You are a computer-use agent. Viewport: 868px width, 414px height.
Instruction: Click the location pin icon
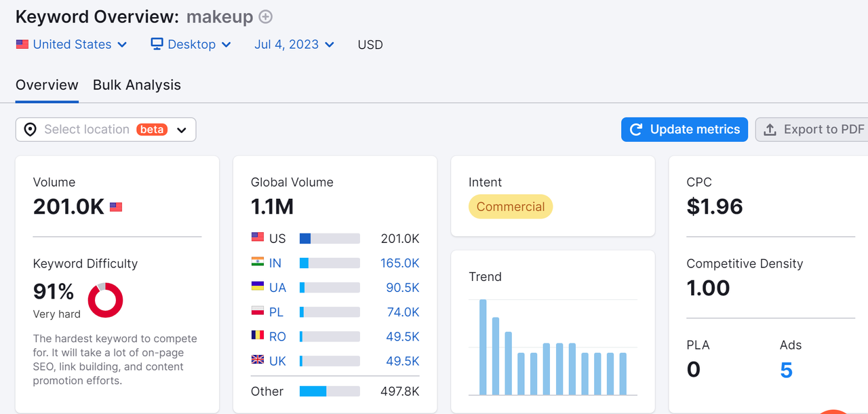(x=30, y=130)
